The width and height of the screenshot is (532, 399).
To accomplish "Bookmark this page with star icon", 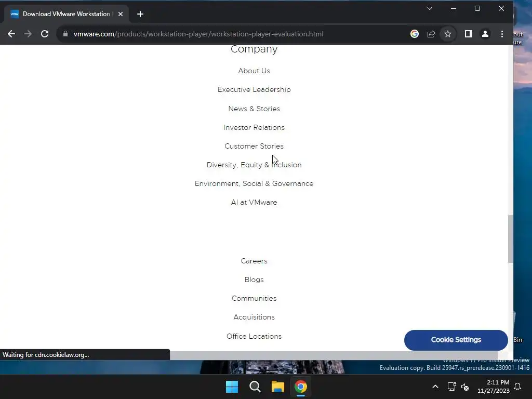I will click(448, 34).
